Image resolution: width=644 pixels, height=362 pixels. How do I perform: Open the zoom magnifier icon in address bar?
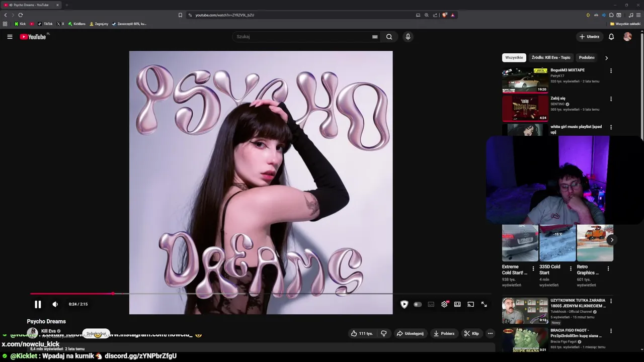point(427,15)
